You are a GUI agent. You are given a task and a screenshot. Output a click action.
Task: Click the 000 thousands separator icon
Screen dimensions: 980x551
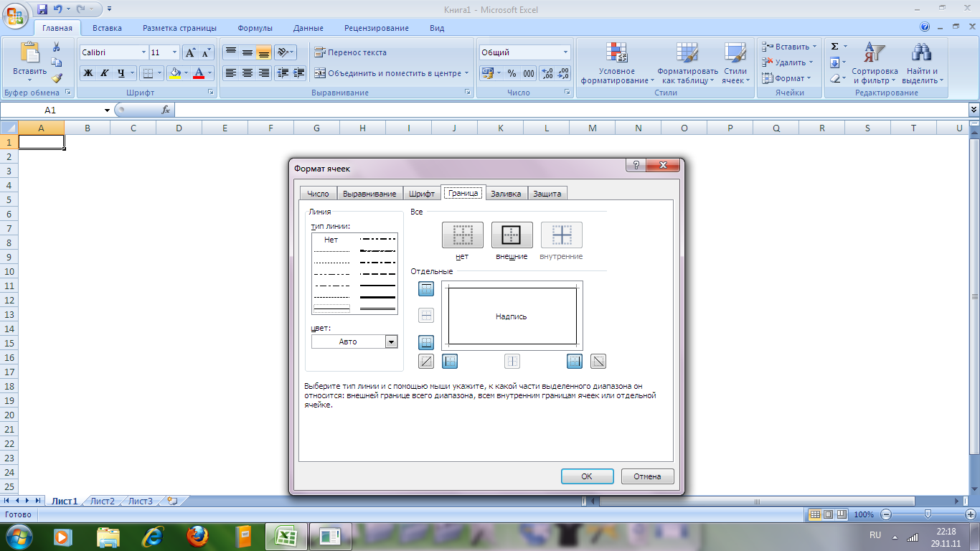529,73
